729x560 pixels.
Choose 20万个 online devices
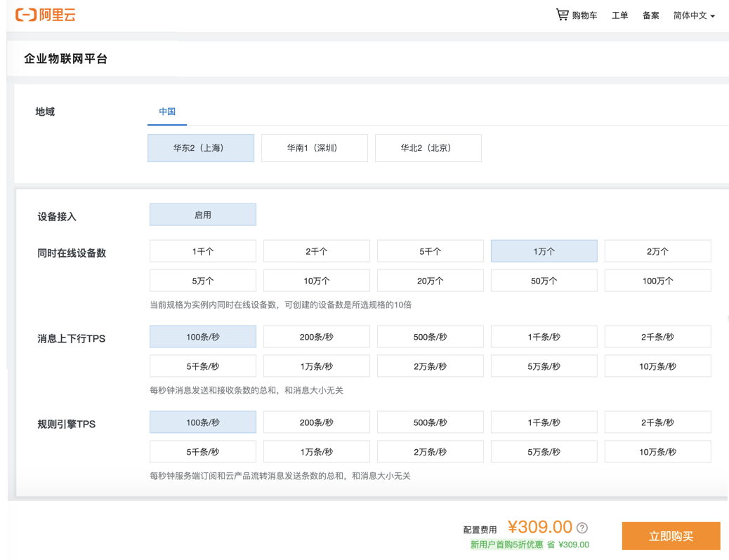431,281
